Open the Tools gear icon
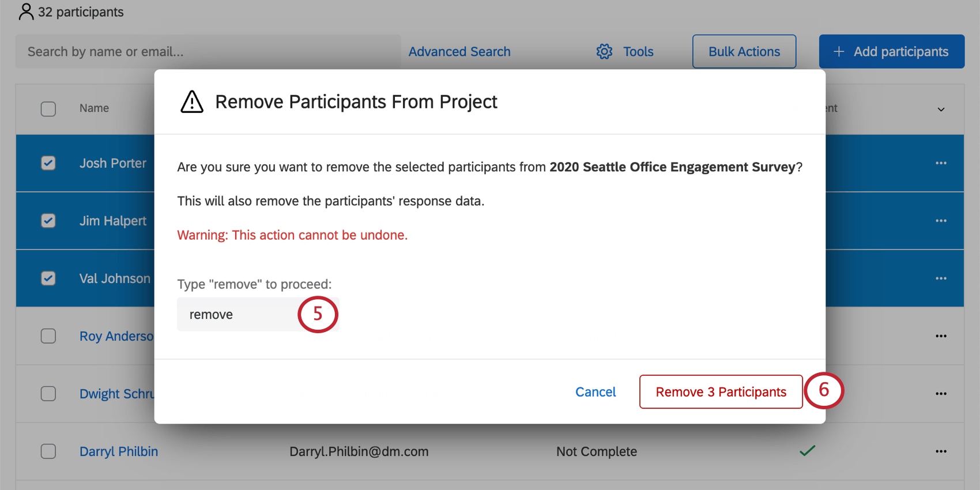The image size is (980, 490). point(604,51)
